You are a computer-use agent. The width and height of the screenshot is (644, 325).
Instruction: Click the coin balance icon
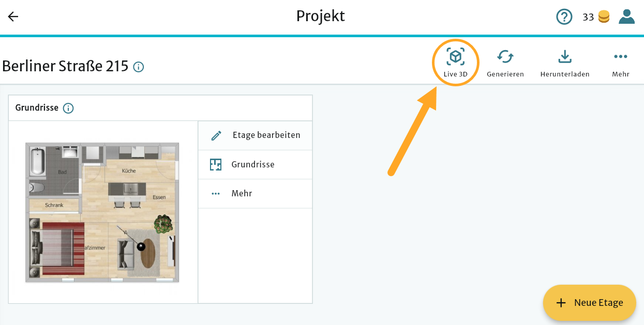click(603, 16)
